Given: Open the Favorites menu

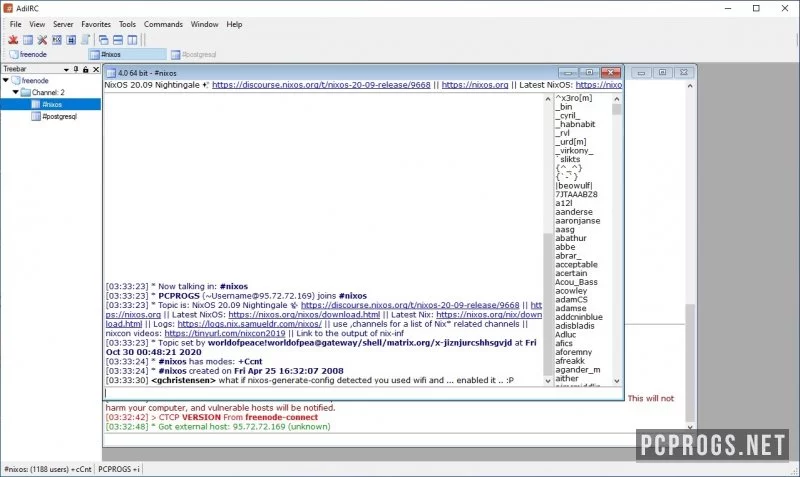Looking at the screenshot, I should click(96, 24).
